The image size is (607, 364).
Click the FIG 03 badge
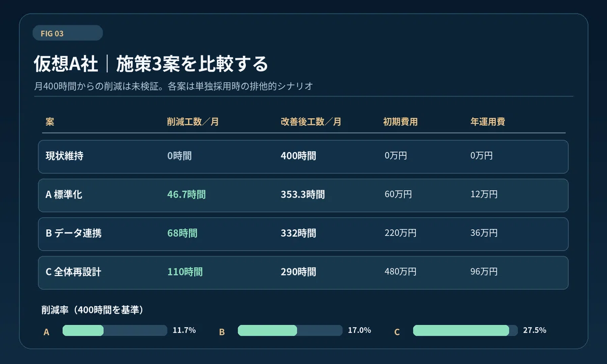click(x=67, y=33)
